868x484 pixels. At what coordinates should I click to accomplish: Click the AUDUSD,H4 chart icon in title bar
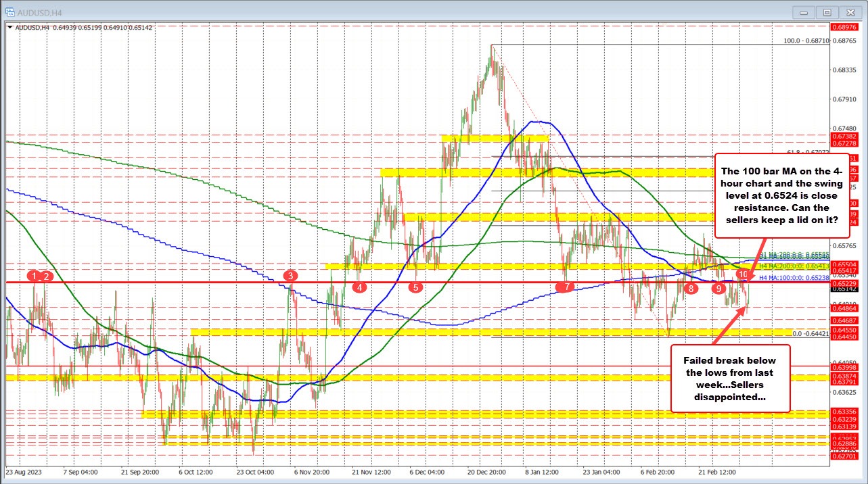(9, 11)
